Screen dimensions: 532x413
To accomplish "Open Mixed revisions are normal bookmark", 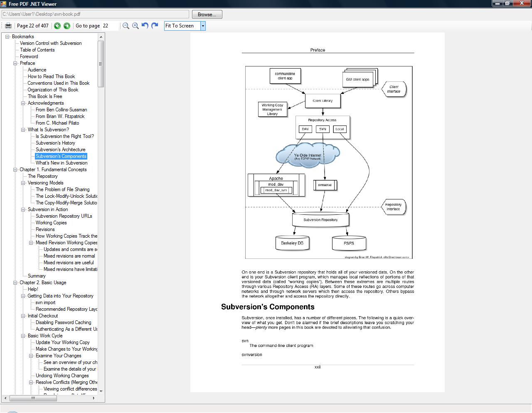I will pos(69,256).
